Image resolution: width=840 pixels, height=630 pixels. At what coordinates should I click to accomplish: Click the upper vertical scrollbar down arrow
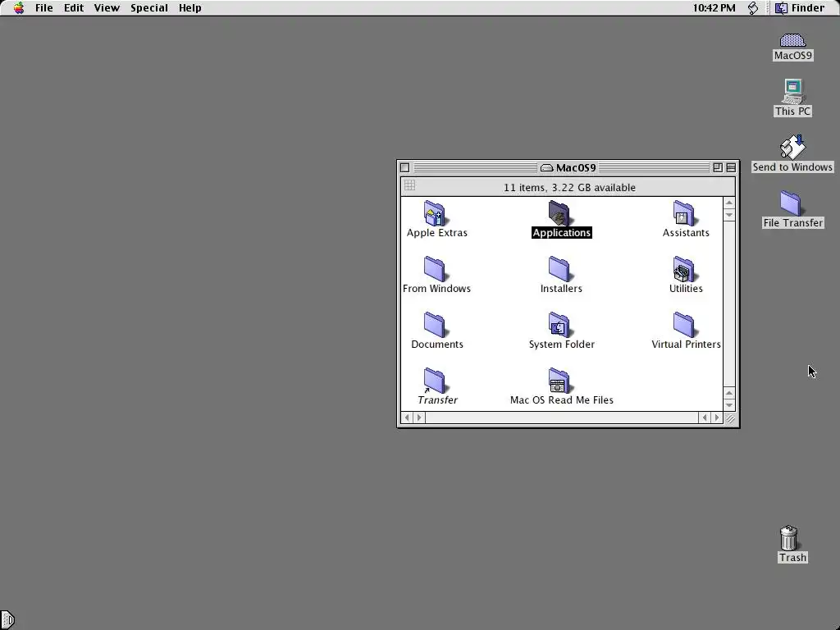pyautogui.click(x=729, y=215)
